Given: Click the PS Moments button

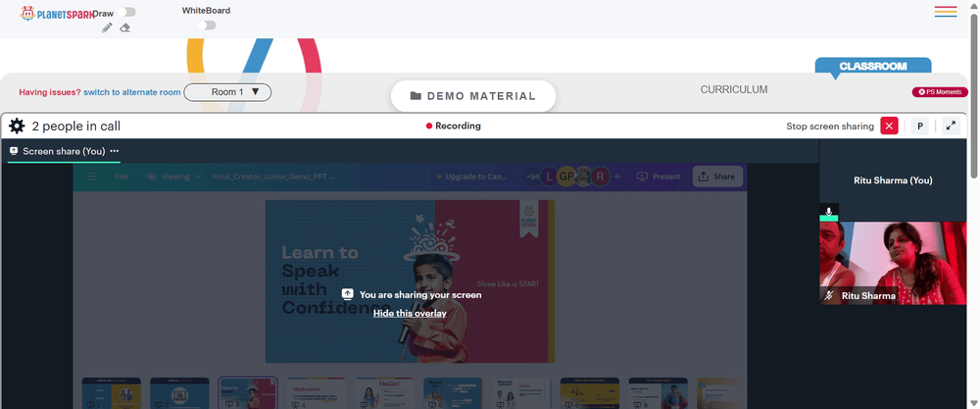Looking at the screenshot, I should click(x=940, y=92).
